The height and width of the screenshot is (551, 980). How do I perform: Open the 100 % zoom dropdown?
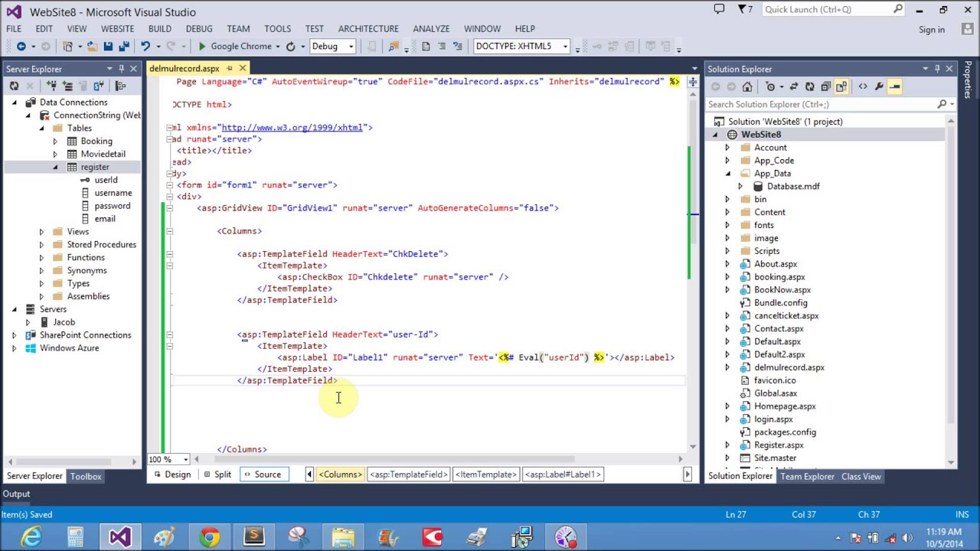pos(186,460)
